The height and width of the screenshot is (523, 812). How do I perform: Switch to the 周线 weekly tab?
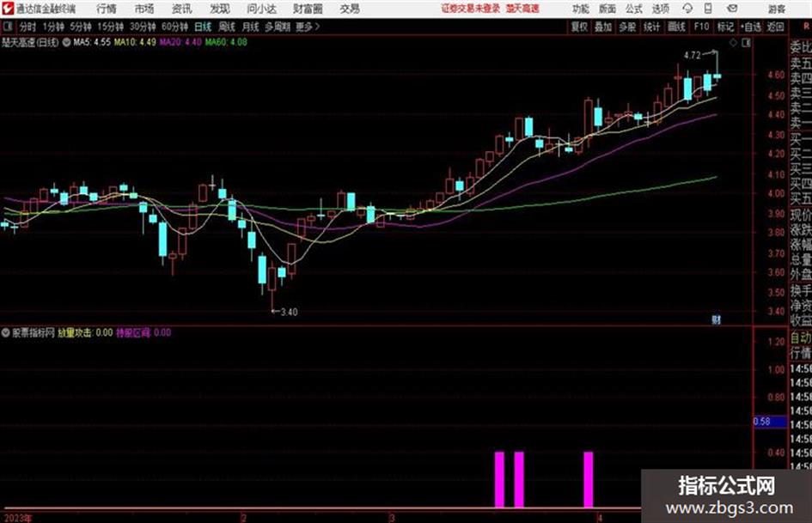(x=227, y=27)
